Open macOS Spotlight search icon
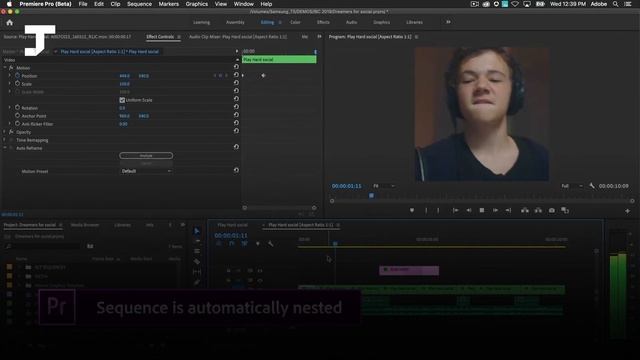 [x=616, y=4]
